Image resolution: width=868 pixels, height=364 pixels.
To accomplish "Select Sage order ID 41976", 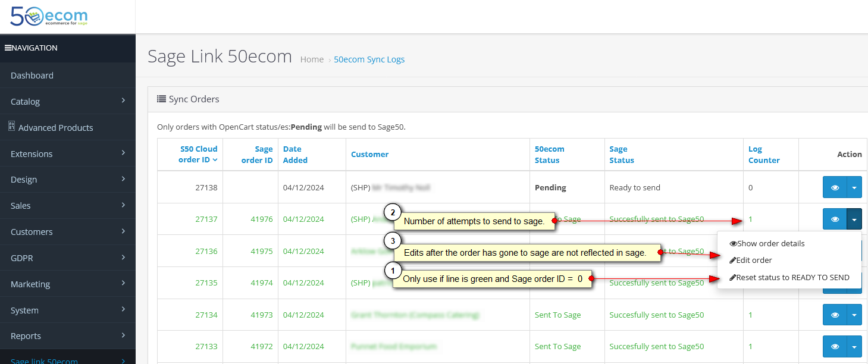I will coord(262,219).
